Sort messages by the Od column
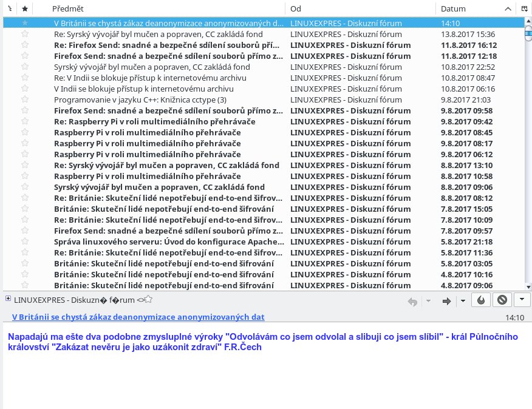Screen dimensions: 532x409 tap(358, 9)
